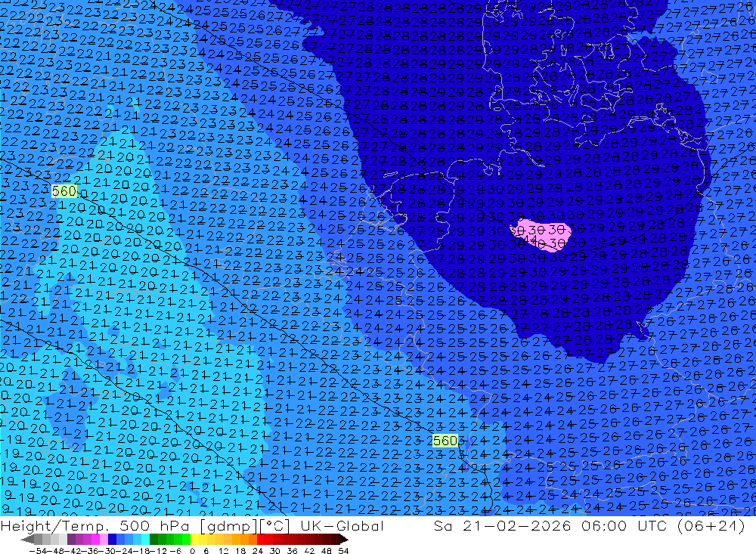Click the '-48' legend value
This screenshot has height=554, width=756.
55,551
